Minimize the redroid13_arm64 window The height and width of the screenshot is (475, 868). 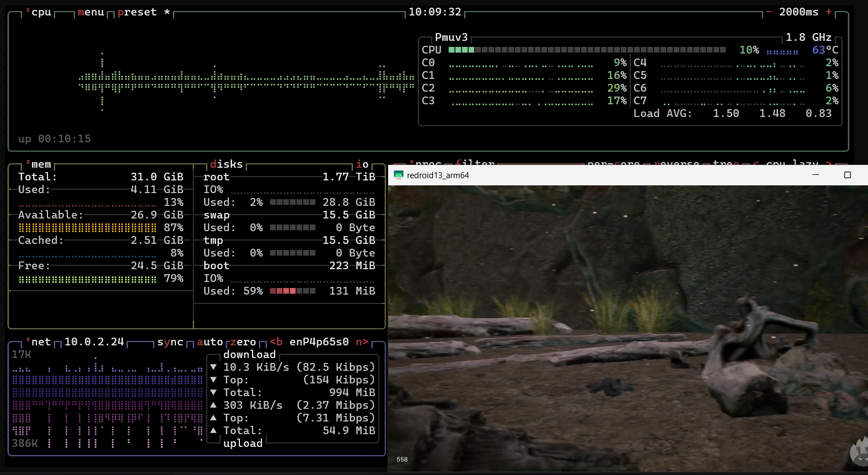(816, 175)
